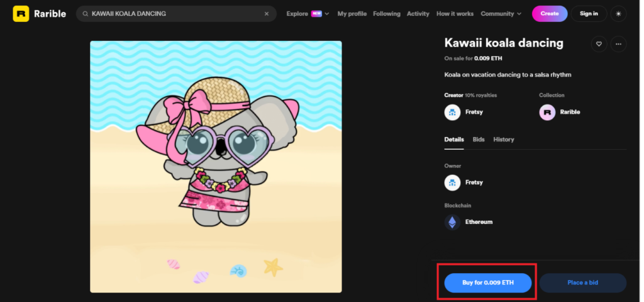Switch to the History tab

click(504, 140)
